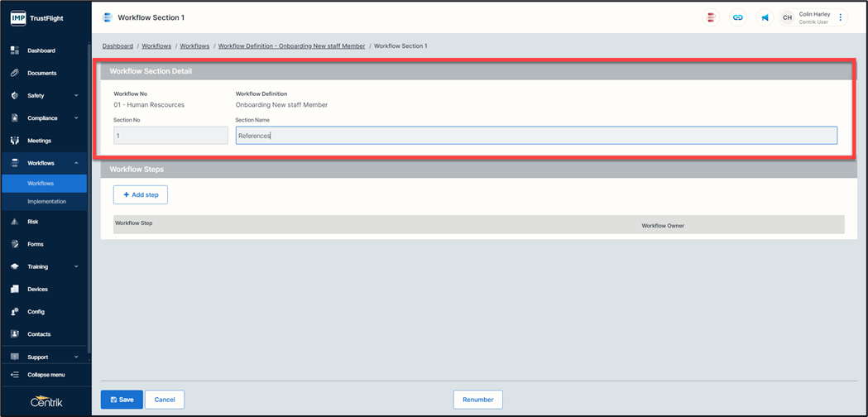The height and width of the screenshot is (417, 868).
Task: Click the Config gear-wrench icon
Action: (15, 312)
